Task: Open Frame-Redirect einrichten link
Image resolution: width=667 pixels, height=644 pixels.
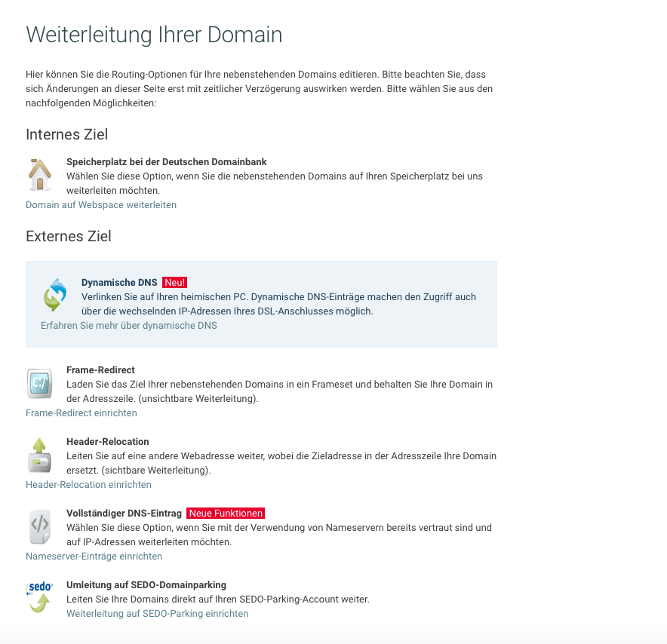Action: (x=81, y=413)
